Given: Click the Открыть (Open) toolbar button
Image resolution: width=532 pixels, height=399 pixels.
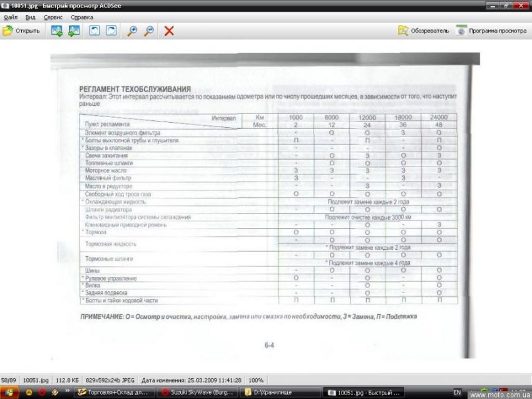Looking at the screenshot, I should pos(21,31).
